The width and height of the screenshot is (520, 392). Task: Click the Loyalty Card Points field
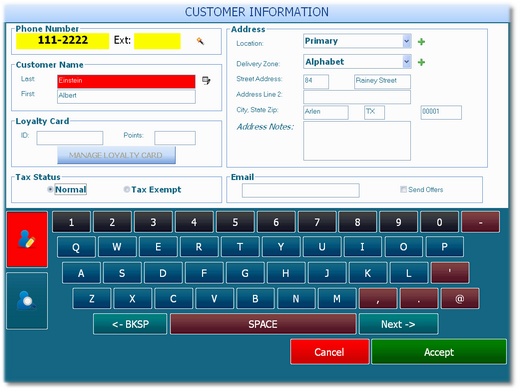tap(175, 138)
